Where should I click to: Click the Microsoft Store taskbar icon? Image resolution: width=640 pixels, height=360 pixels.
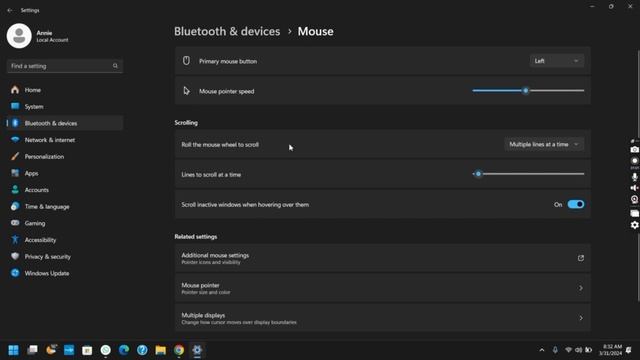tap(87, 350)
